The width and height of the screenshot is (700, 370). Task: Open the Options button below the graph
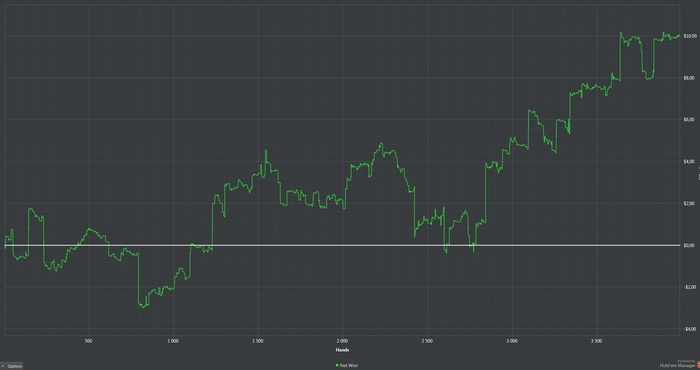[x=11, y=366]
